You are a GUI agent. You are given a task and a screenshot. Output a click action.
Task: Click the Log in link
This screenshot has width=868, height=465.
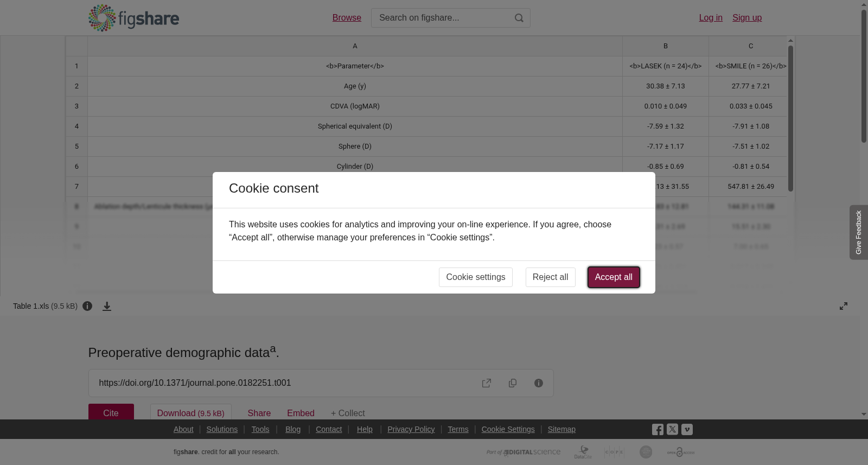[x=711, y=18]
